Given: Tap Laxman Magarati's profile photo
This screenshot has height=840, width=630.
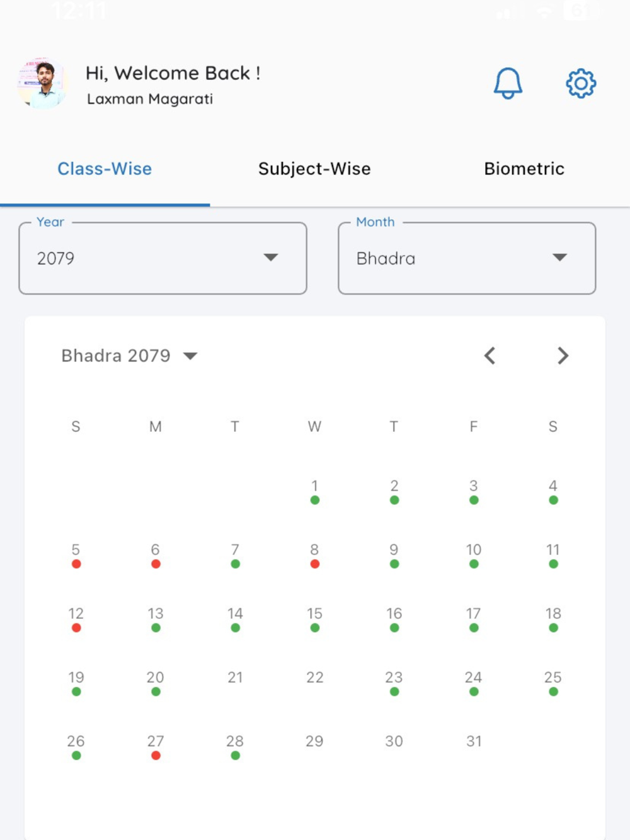Looking at the screenshot, I should (x=42, y=83).
